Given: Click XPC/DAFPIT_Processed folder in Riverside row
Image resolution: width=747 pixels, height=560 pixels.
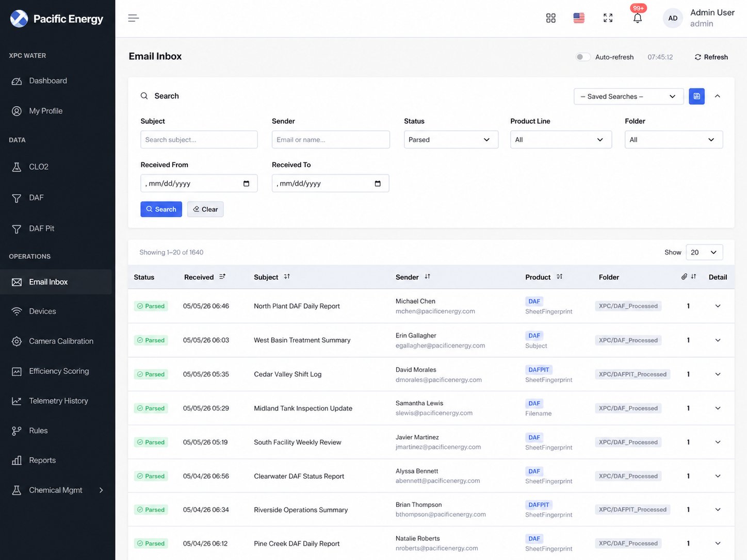Looking at the screenshot, I should coord(632,510).
